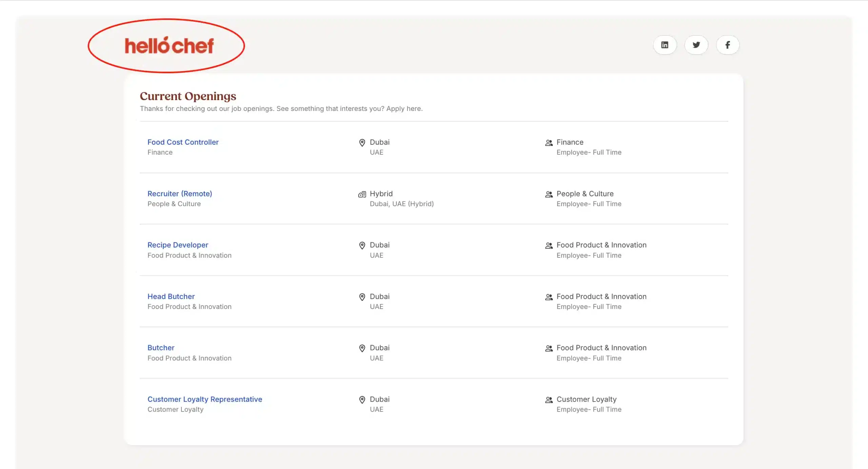Click people icon beside Customer Loyalty department
This screenshot has width=868, height=469.
(x=549, y=400)
